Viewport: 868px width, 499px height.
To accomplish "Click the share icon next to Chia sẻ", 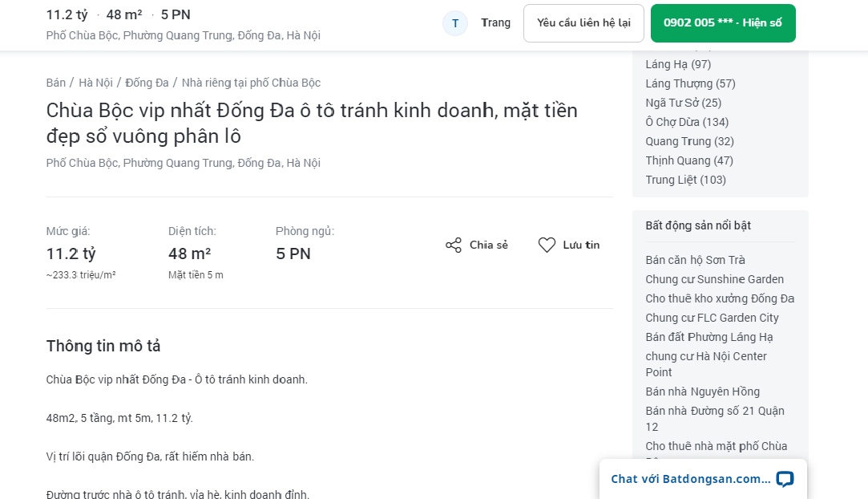I will tap(454, 245).
